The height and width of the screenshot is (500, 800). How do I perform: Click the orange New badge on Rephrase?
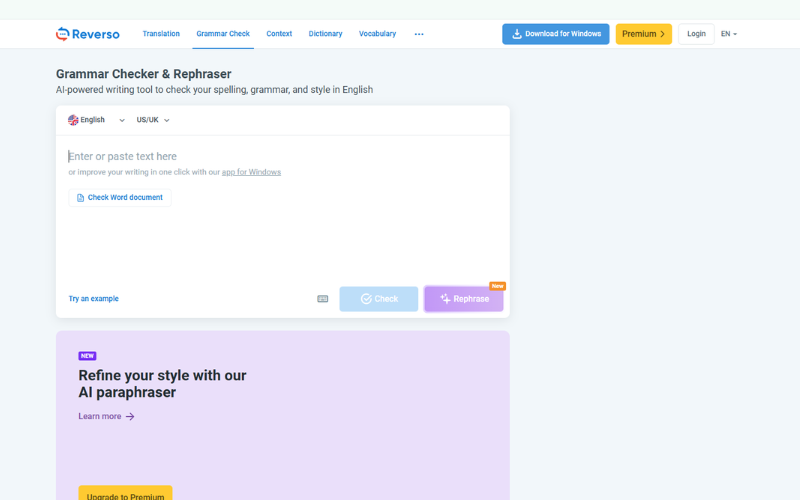click(x=497, y=286)
